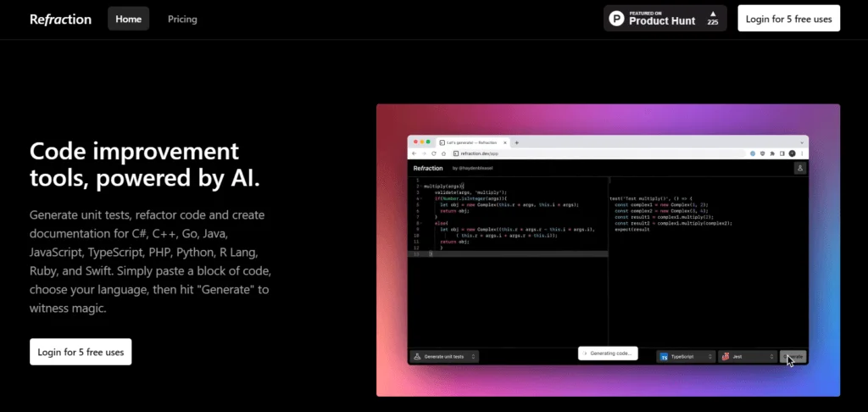Screen dimensions: 868x412
Task: Click the demo browser's refraction.dev/app address bar
Action: [x=598, y=153]
